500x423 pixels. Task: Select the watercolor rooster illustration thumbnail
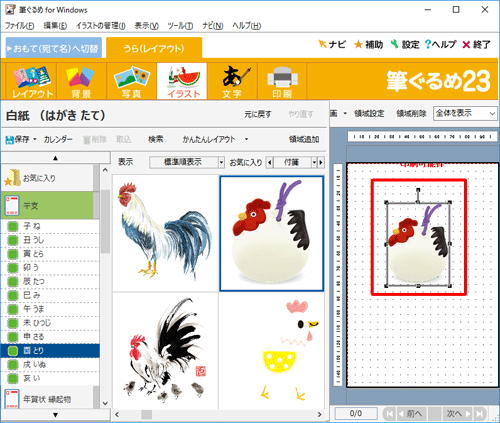point(166,233)
